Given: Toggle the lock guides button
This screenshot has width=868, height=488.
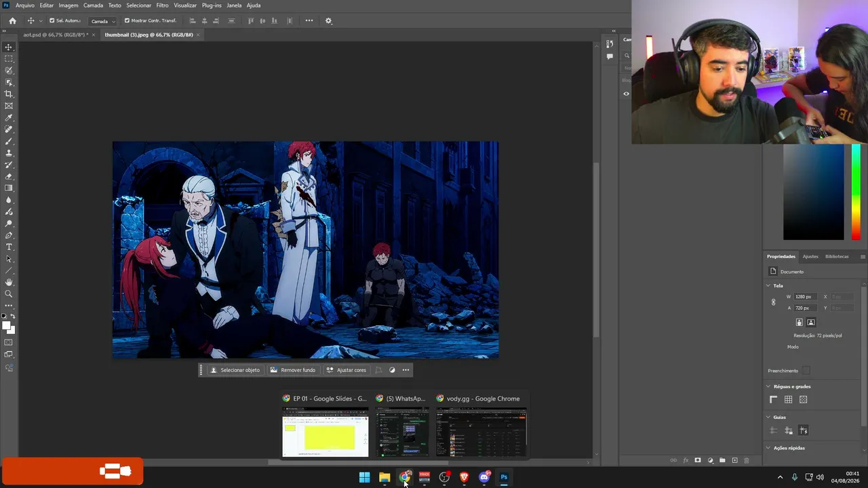Looking at the screenshot, I should pos(788,430).
